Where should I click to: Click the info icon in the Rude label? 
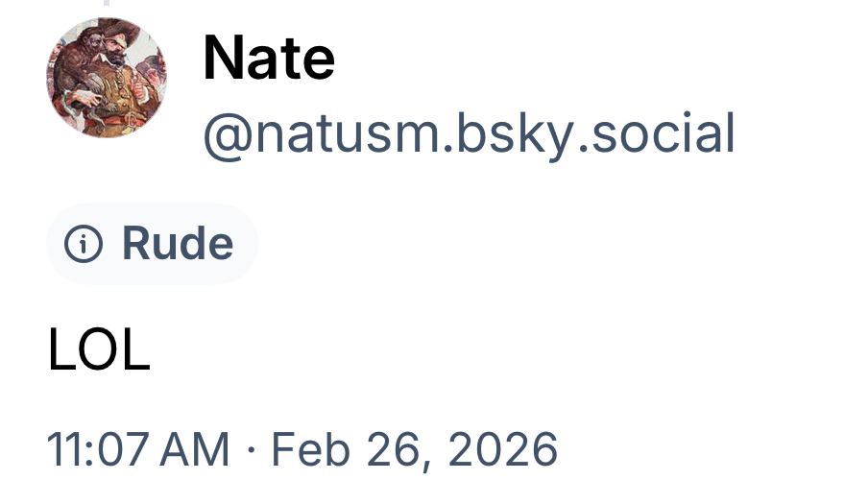point(84,245)
